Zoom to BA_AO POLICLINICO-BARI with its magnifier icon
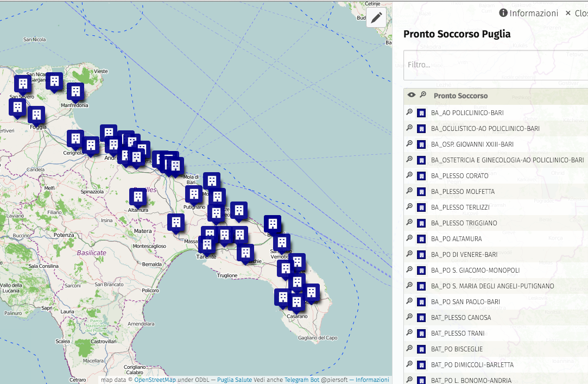Viewport: 588px width, 384px height. 409,112
